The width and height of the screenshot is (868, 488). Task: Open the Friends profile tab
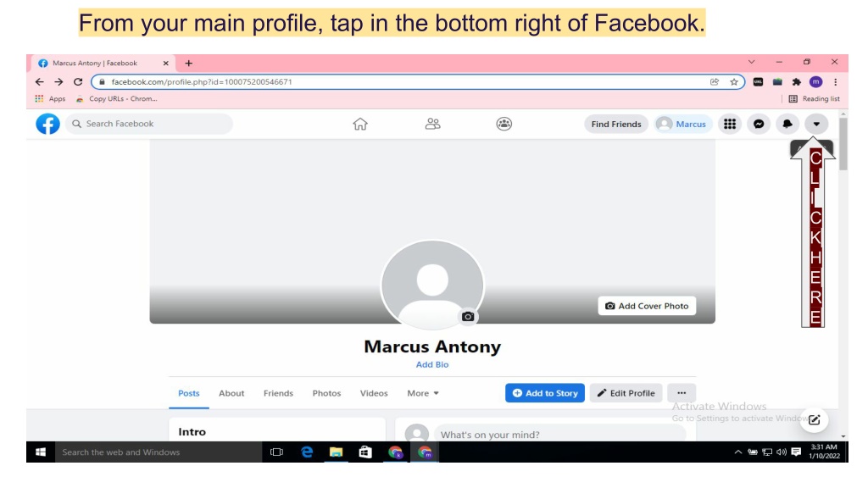tap(278, 393)
